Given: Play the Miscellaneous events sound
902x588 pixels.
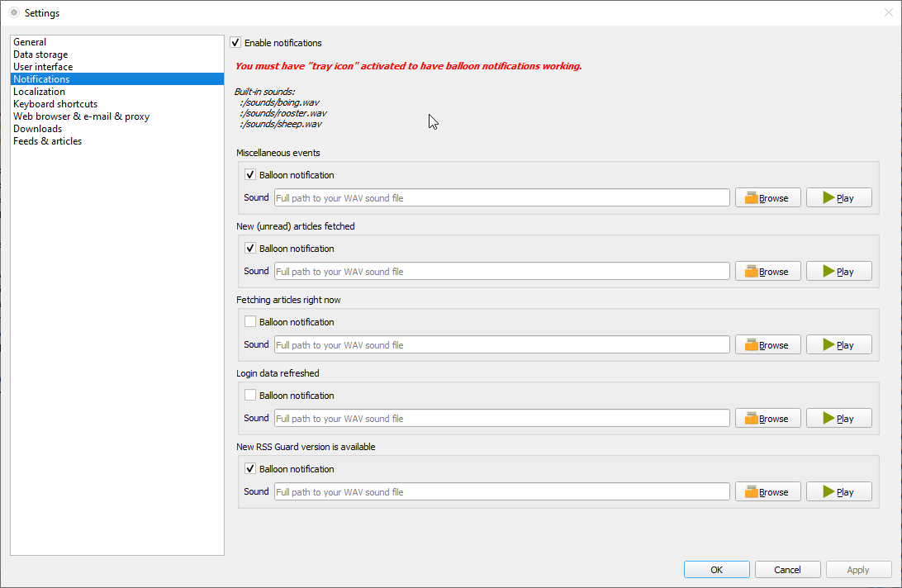Looking at the screenshot, I should coord(838,198).
